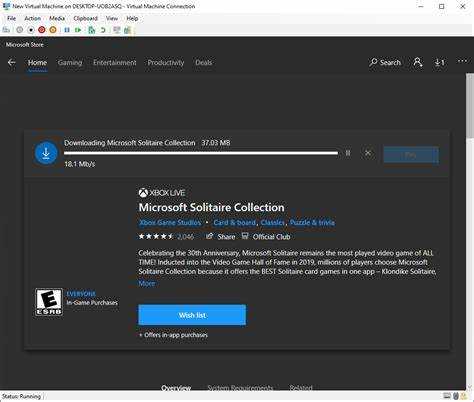Click the Wish list button

click(x=192, y=315)
